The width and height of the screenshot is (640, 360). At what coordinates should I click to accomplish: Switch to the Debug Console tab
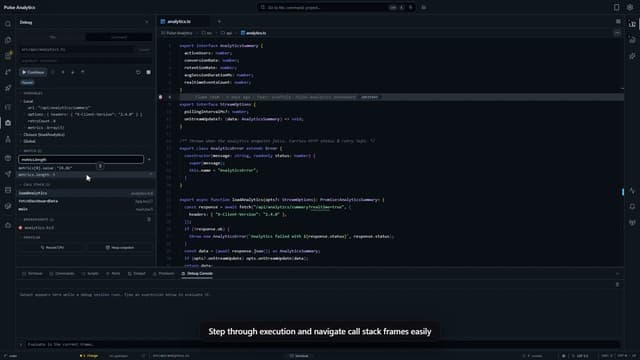coord(197,273)
